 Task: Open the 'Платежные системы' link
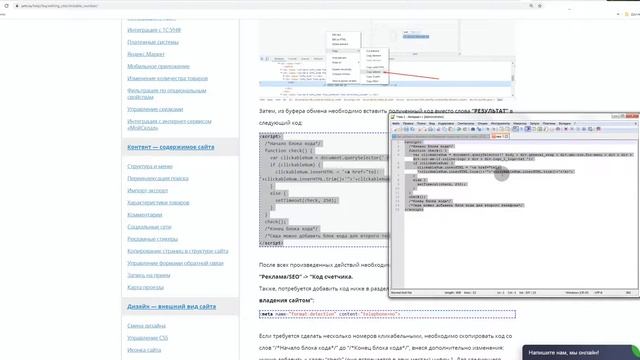pyautogui.click(x=153, y=42)
